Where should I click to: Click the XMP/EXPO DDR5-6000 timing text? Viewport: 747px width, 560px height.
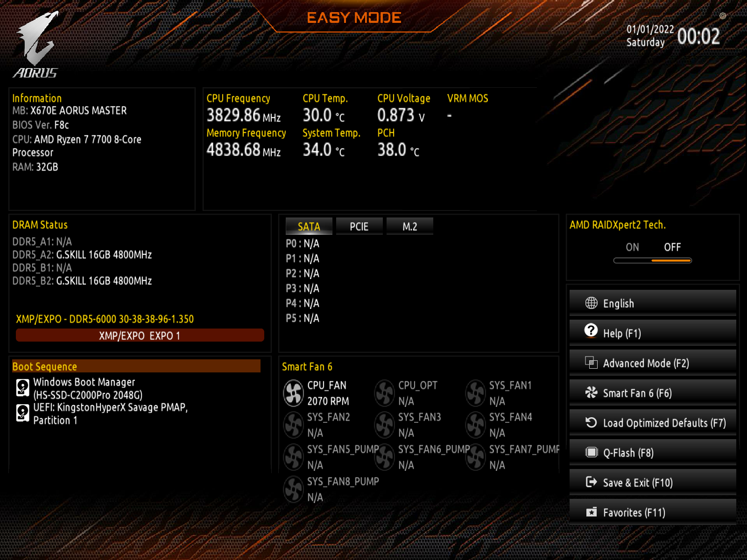click(105, 319)
